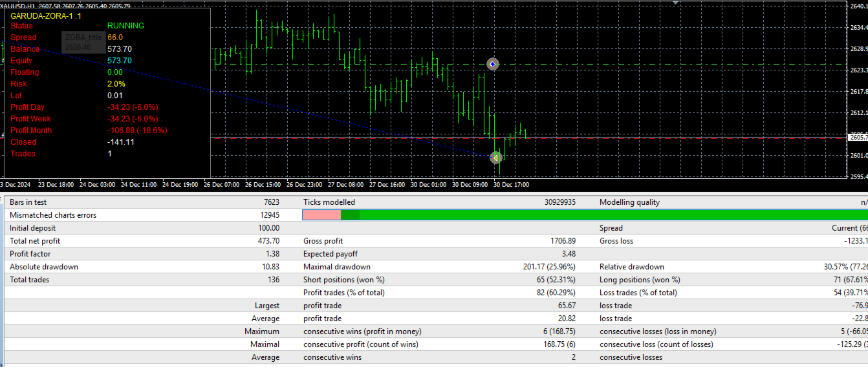Click the red bid price line label 2605.7
The height and width of the screenshot is (367, 868).
[x=857, y=138]
